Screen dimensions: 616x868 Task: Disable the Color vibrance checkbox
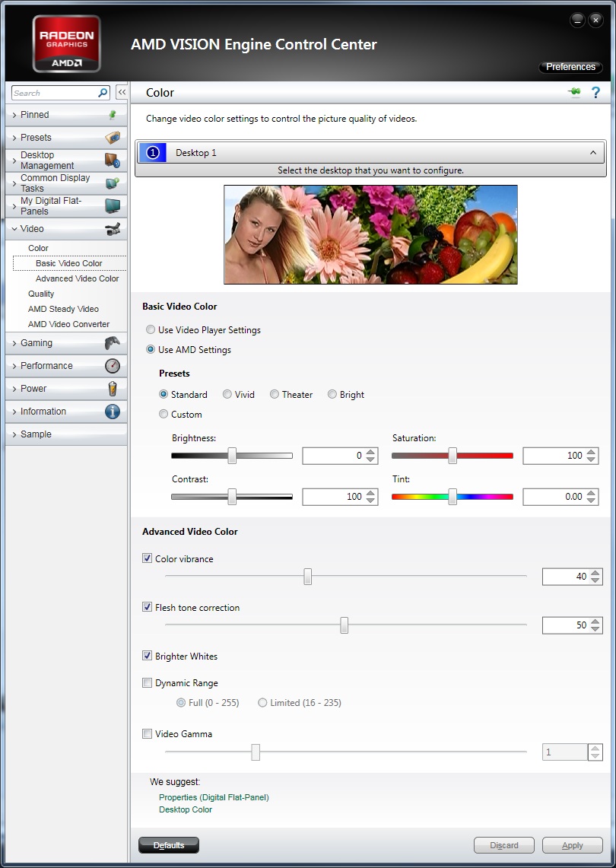pos(148,558)
